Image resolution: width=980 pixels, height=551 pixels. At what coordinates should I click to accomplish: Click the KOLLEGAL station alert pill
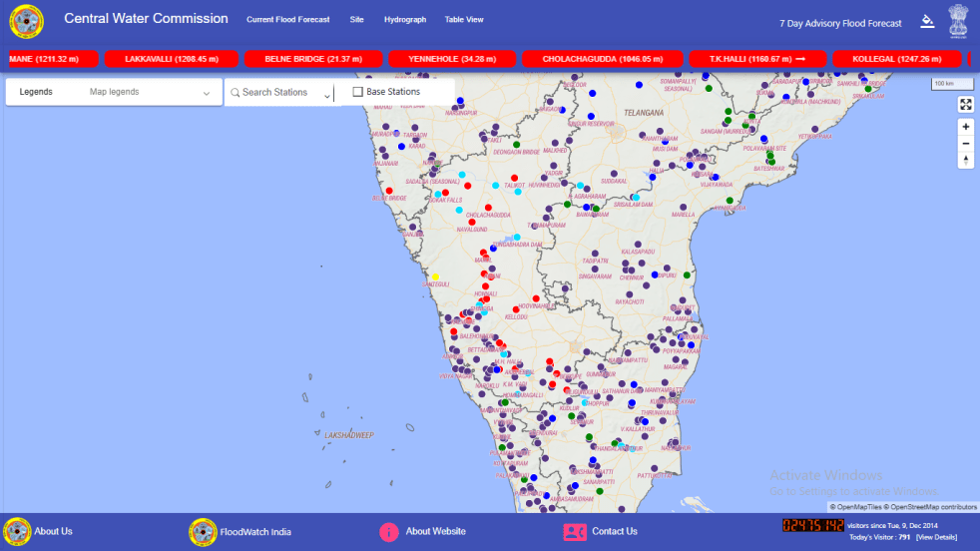click(905, 59)
